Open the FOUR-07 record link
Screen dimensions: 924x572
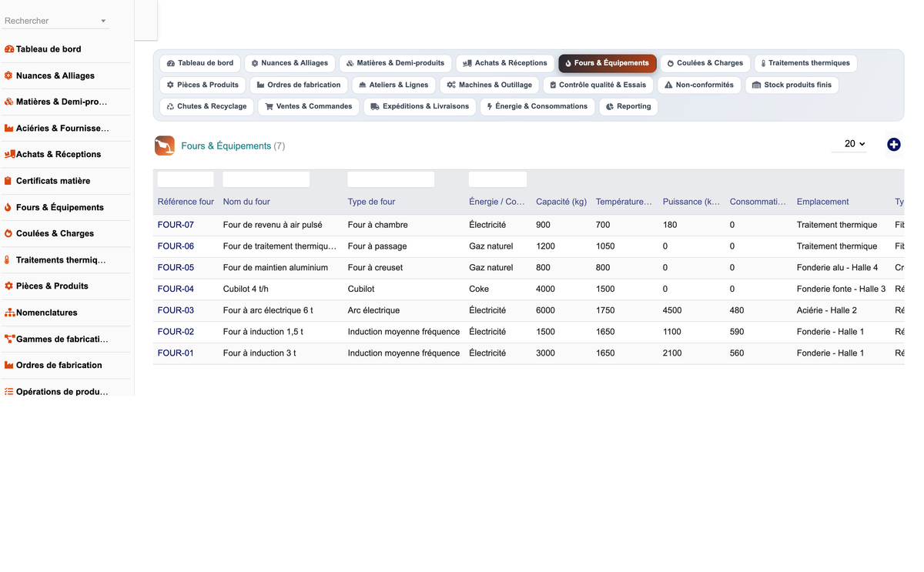tap(176, 225)
